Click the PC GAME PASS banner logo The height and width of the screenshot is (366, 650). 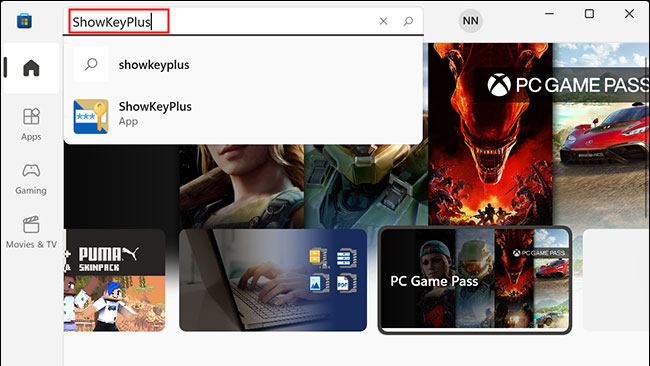[568, 85]
